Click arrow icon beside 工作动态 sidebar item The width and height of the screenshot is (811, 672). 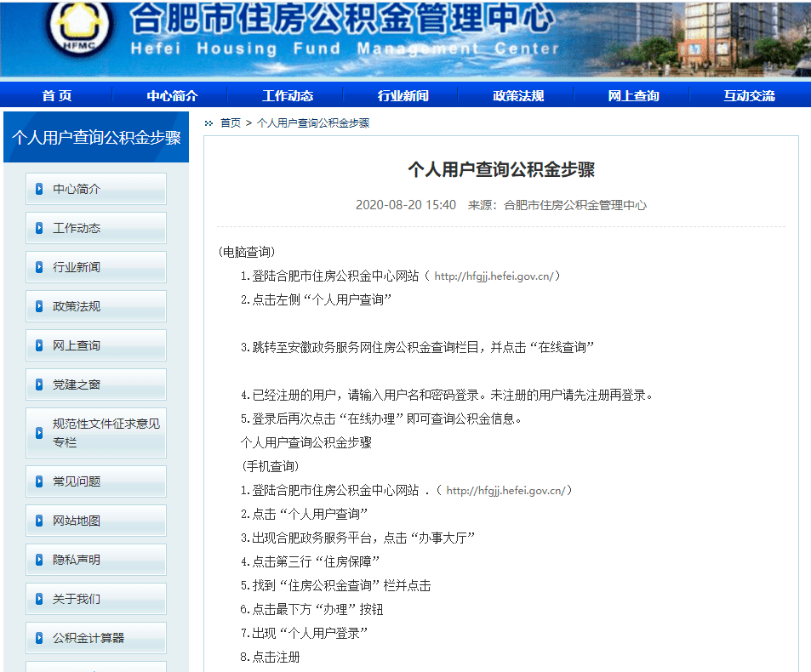click(x=39, y=228)
